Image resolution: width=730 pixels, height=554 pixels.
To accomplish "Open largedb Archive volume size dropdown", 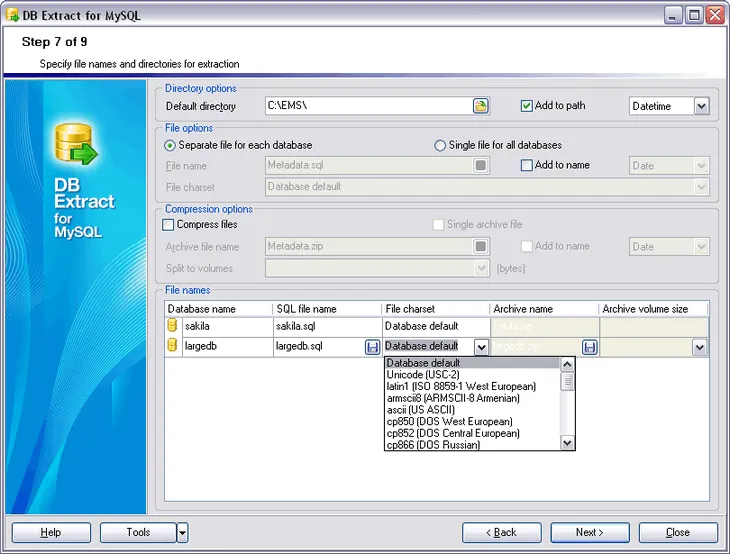I will click(x=699, y=347).
